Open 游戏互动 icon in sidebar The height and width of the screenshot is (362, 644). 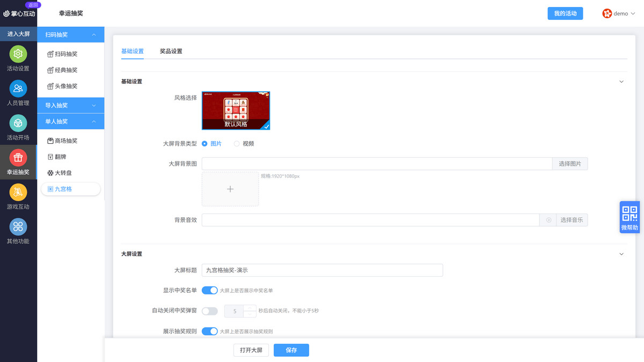(18, 192)
